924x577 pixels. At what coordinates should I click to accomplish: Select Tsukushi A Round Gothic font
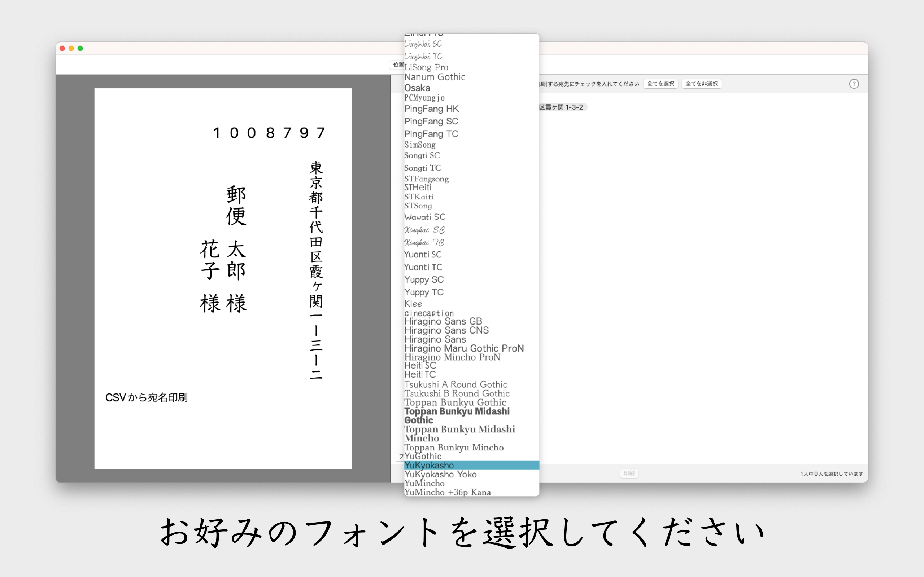click(456, 384)
